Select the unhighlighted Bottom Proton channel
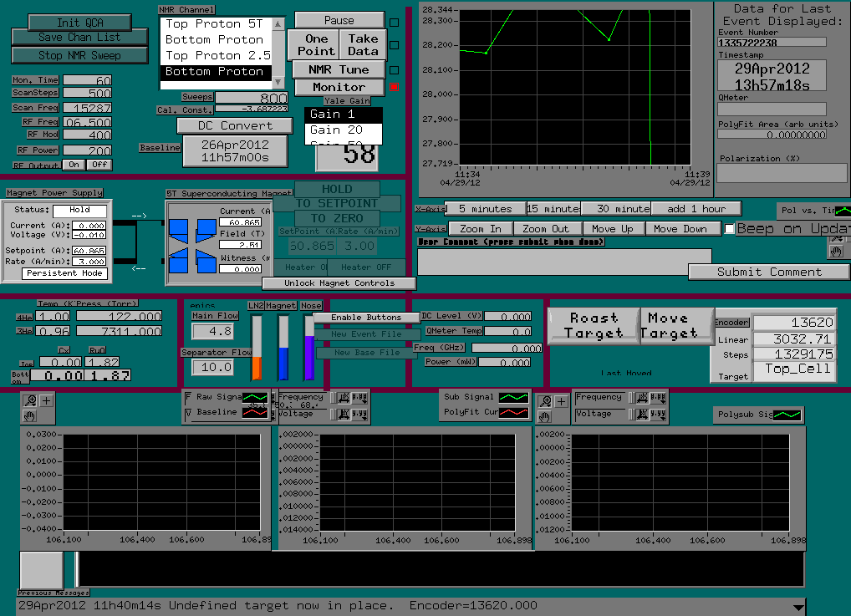This screenshot has height=616, width=851. (216, 39)
